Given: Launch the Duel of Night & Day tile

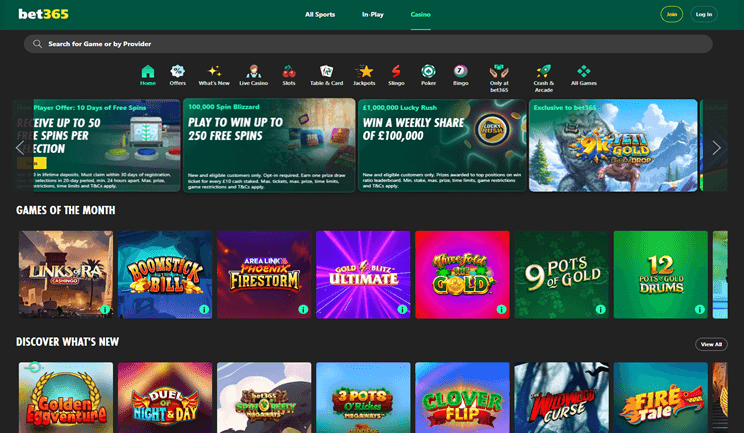Looking at the screenshot, I should tap(165, 398).
